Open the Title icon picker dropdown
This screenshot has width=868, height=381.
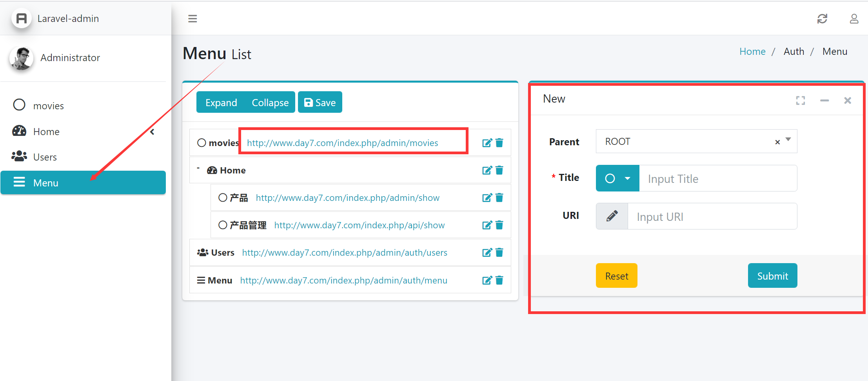[617, 178]
